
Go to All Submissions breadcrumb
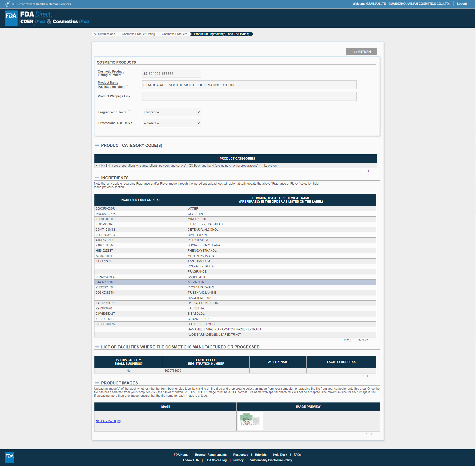point(104,34)
